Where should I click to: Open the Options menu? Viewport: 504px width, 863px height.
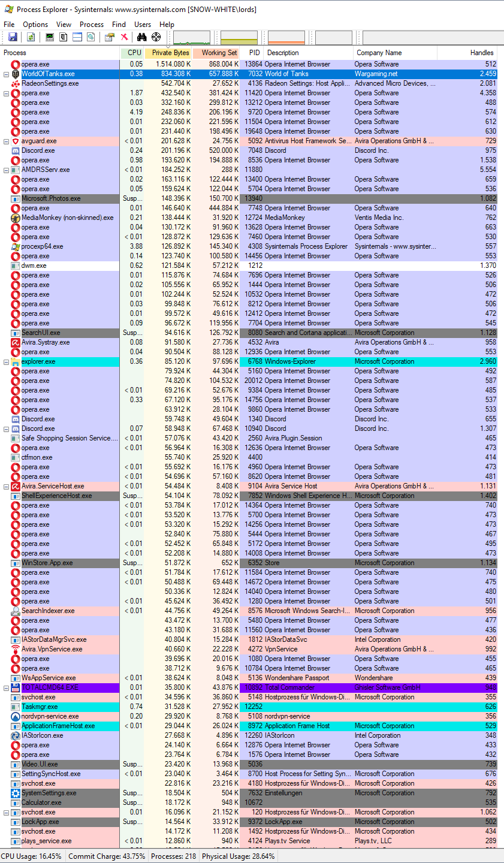coord(35,25)
